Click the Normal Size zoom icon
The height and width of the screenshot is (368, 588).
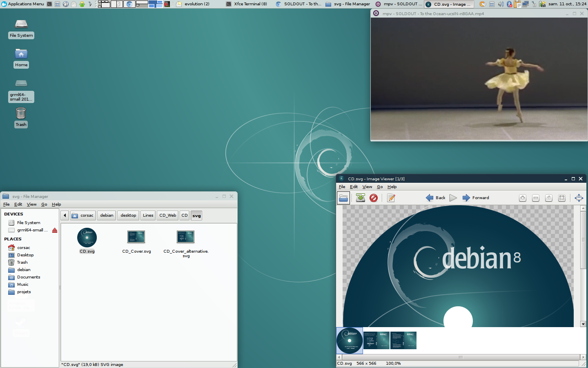click(549, 198)
